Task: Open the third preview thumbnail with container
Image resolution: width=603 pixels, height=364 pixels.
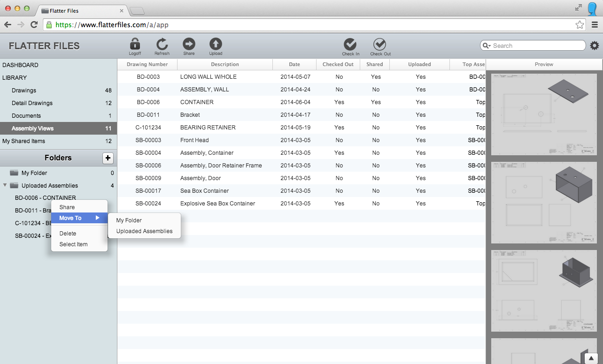Action: tap(544, 291)
